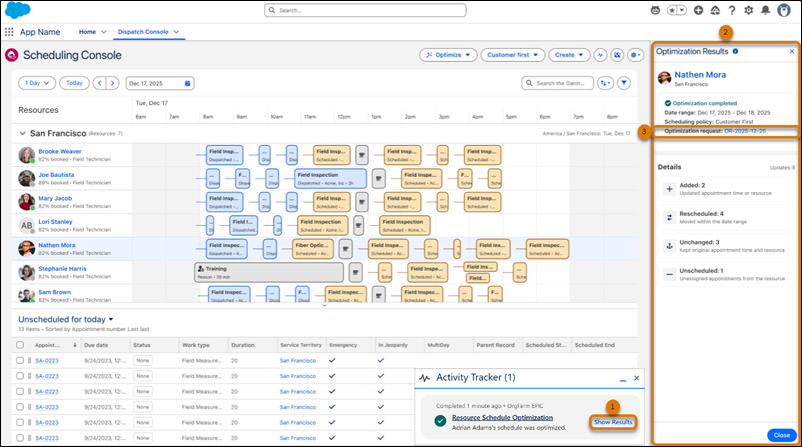Screen dimensions: 802x447
Task: Open the App Launcher grid icon
Action: [x=9, y=32]
